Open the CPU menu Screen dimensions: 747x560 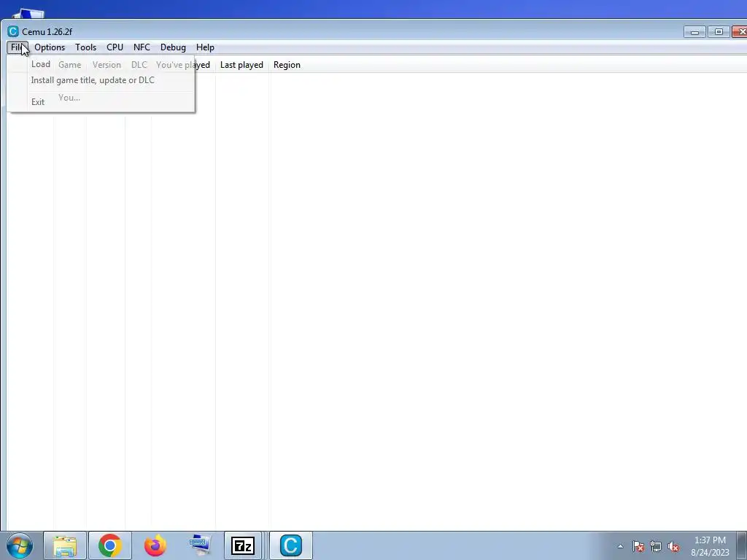point(115,47)
